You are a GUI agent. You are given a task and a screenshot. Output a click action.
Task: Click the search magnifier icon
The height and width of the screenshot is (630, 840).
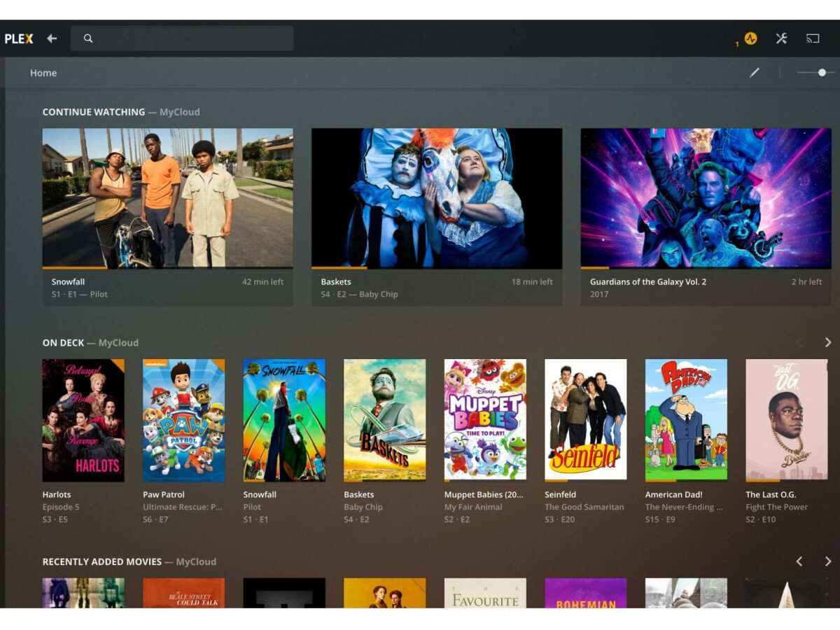click(x=88, y=38)
